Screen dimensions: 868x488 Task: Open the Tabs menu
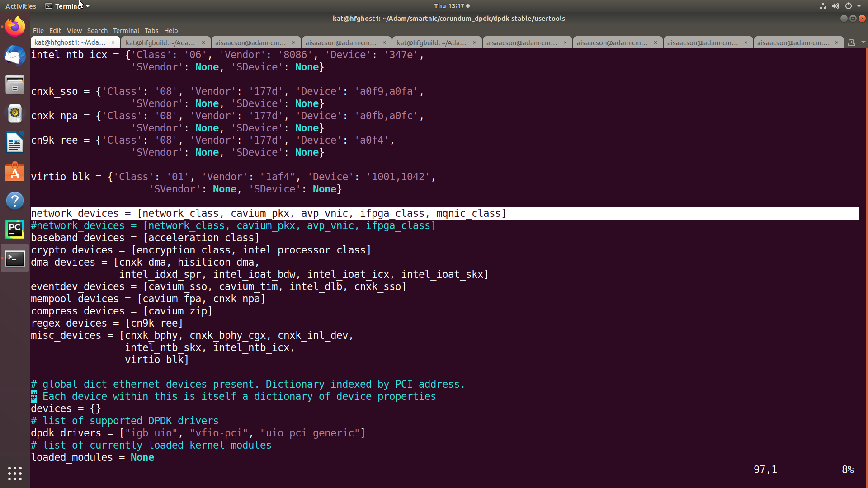[x=151, y=31]
